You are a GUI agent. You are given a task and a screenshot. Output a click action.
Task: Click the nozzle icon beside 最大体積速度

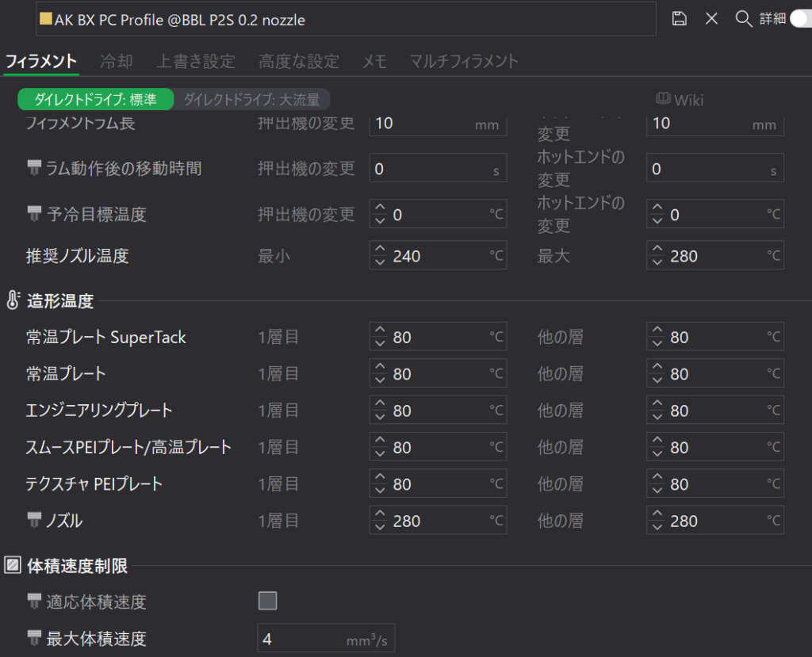click(34, 638)
